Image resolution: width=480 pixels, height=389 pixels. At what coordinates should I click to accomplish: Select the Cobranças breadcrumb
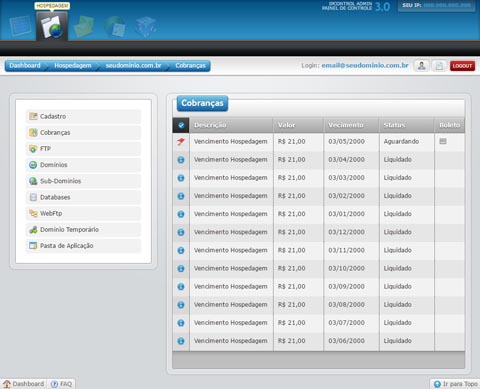(x=191, y=66)
